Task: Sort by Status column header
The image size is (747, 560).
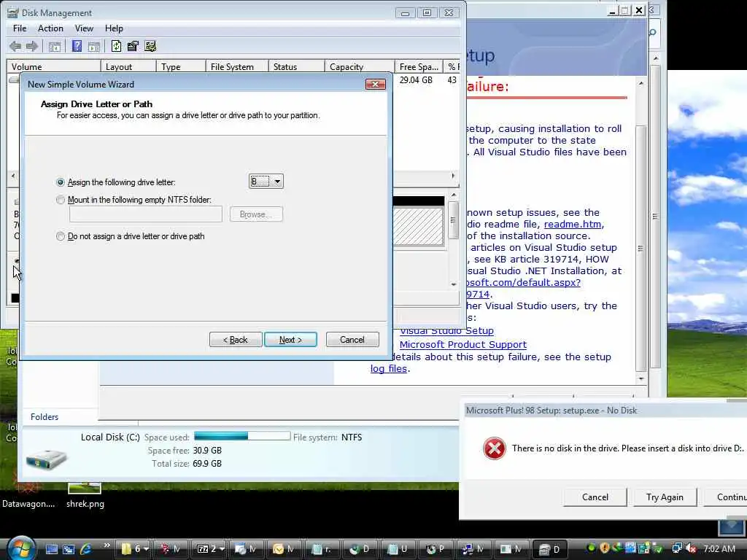Action: pos(296,66)
